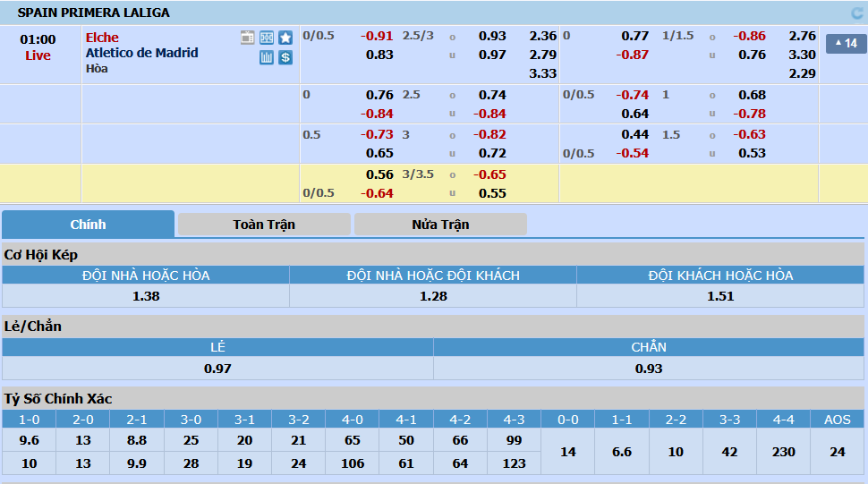Switch to the Chính tab

pos(88,225)
